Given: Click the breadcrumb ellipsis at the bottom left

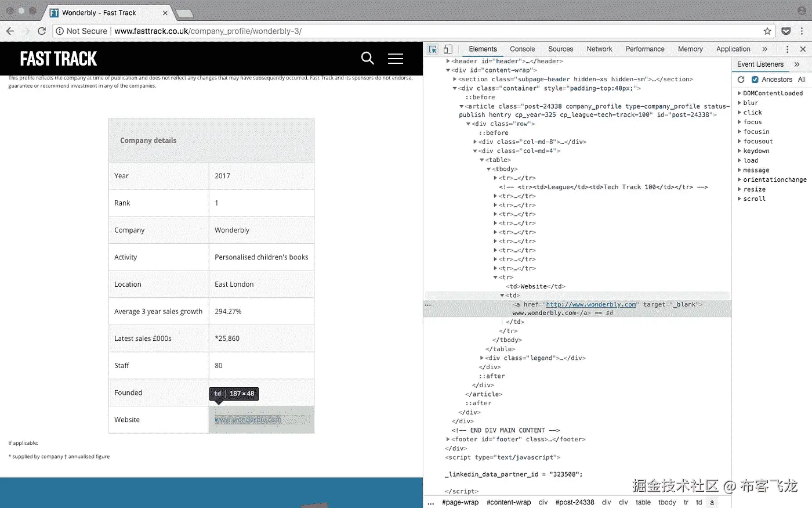Looking at the screenshot, I should (431, 503).
